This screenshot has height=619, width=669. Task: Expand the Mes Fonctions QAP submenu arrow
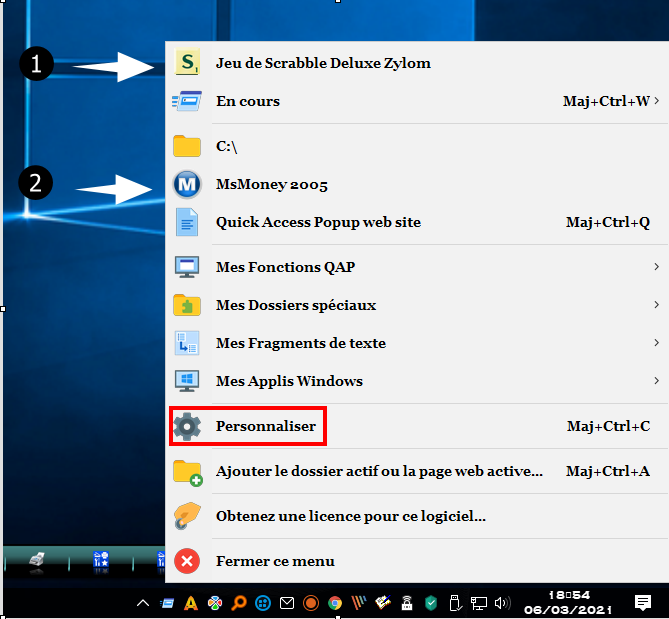click(656, 267)
